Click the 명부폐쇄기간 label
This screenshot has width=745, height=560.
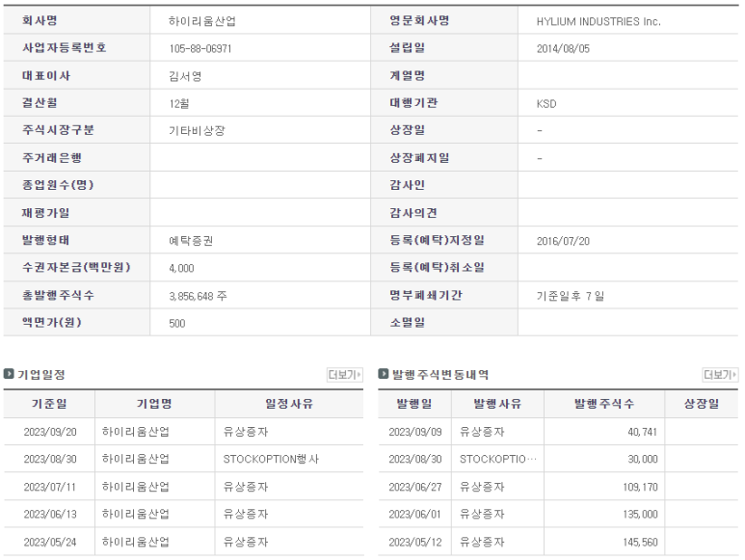[x=426, y=295]
